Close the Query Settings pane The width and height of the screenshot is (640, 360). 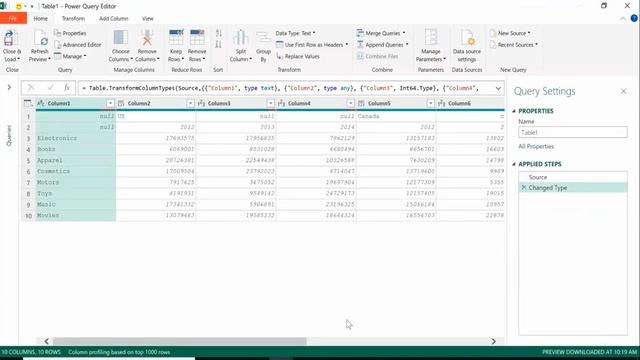[x=623, y=91]
